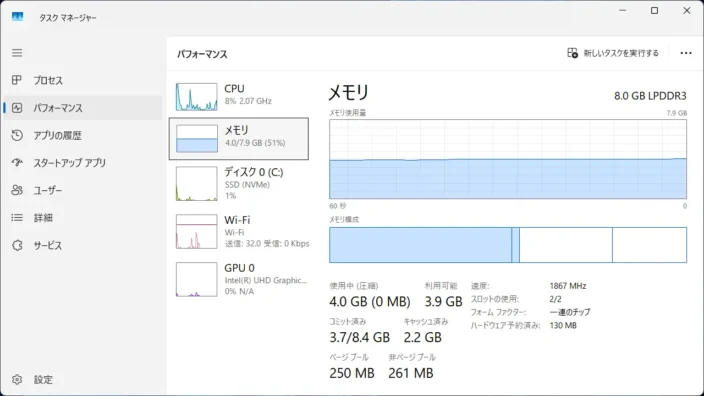This screenshot has height=396, width=704.
Task: Maximize the Task Manager window
Action: [655, 10]
